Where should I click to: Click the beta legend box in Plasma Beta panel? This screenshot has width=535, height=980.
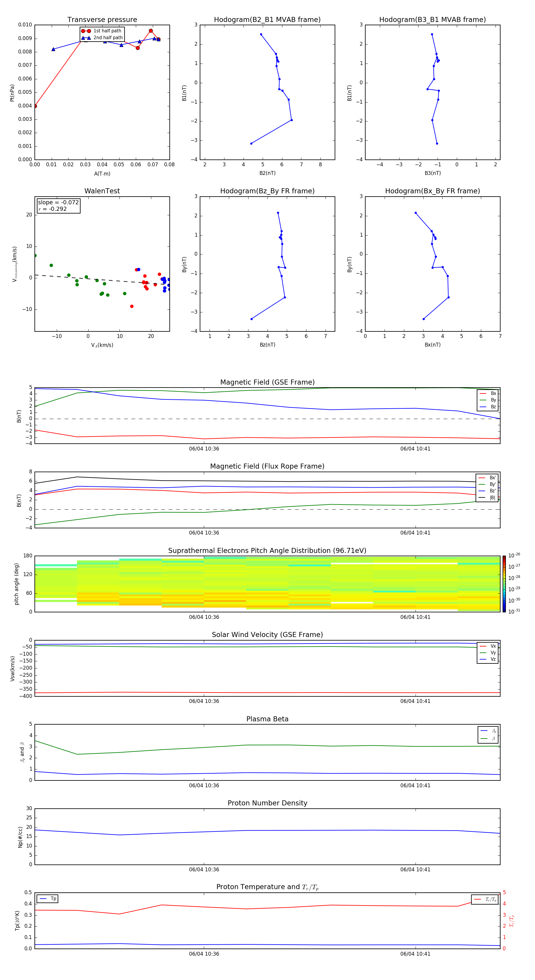[x=488, y=735]
